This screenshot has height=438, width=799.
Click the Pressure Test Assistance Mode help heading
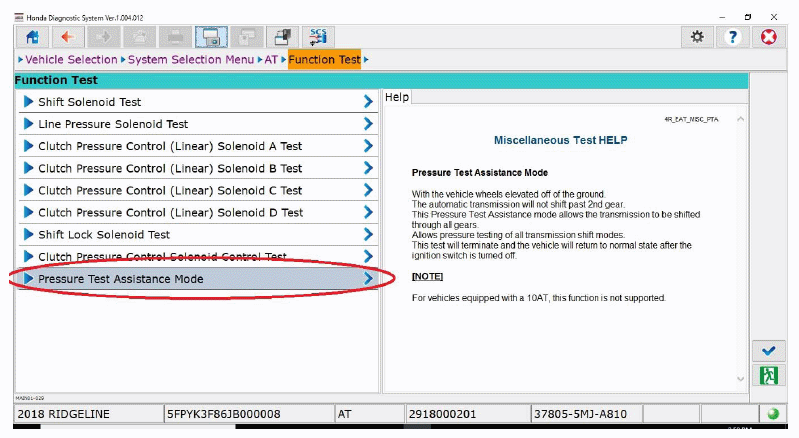click(480, 173)
